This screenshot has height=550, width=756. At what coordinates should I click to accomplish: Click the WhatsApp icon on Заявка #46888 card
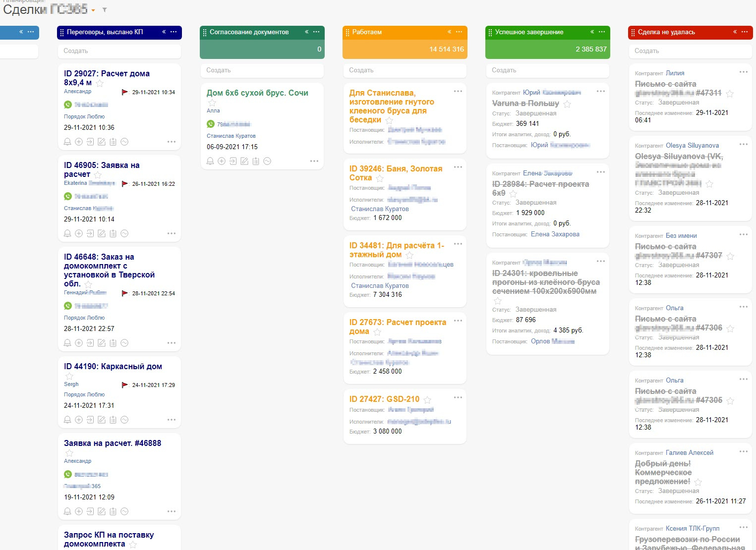coord(68,474)
